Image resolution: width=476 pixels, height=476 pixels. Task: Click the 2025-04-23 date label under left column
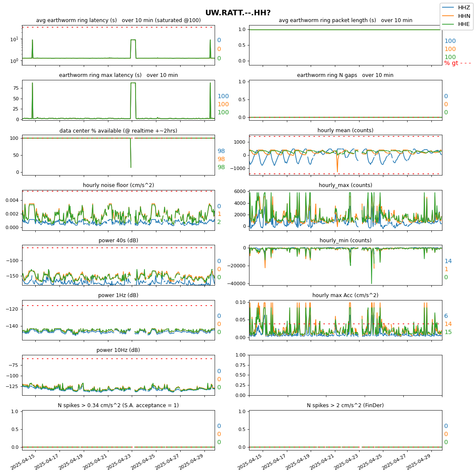[119, 462]
